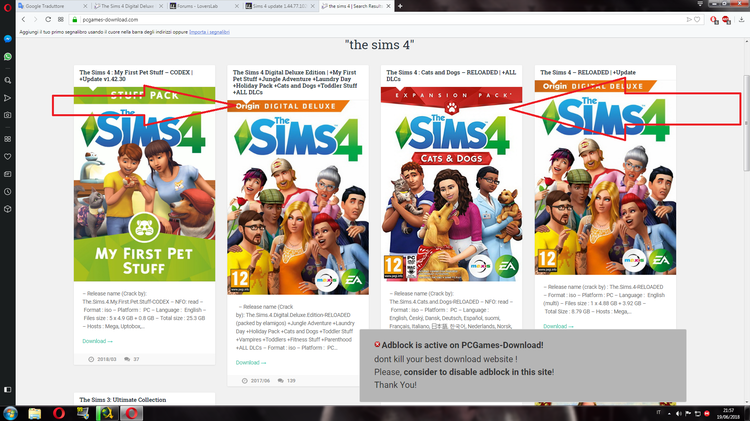The width and height of the screenshot is (750, 421).
Task: Open the Sims 4 Digital Deluxe Edition post title
Action: tap(295, 82)
